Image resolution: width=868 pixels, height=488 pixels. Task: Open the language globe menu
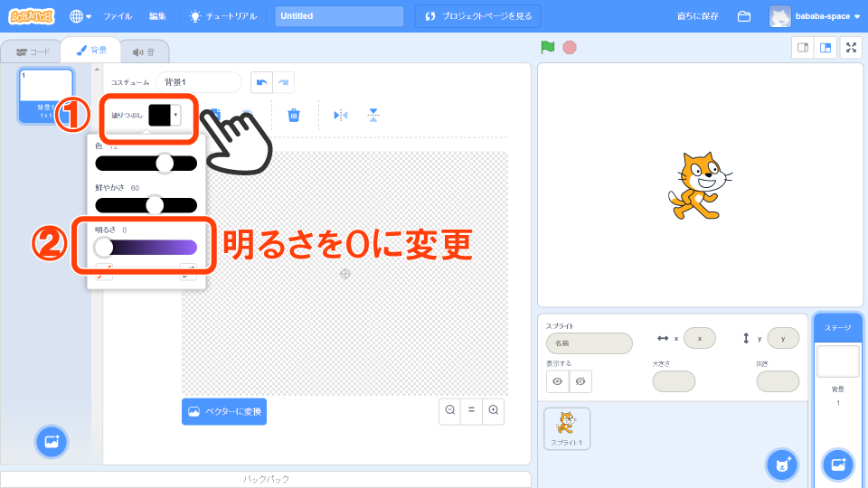pos(80,16)
